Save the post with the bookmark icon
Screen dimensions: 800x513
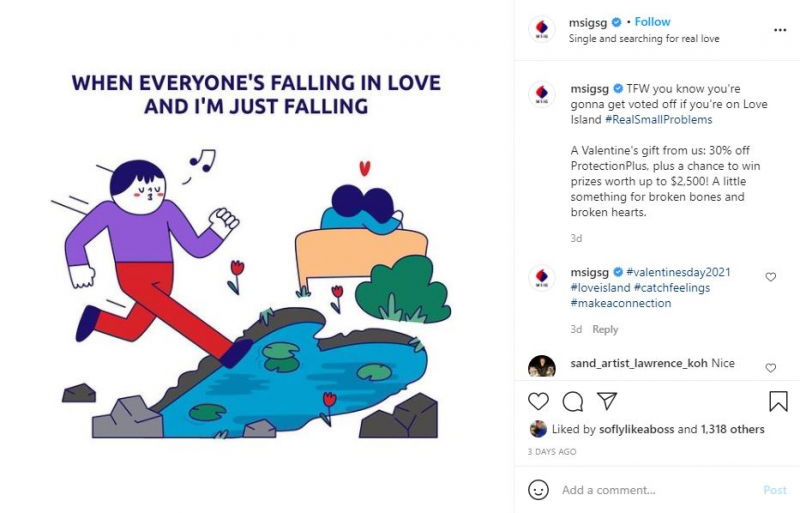tap(778, 401)
